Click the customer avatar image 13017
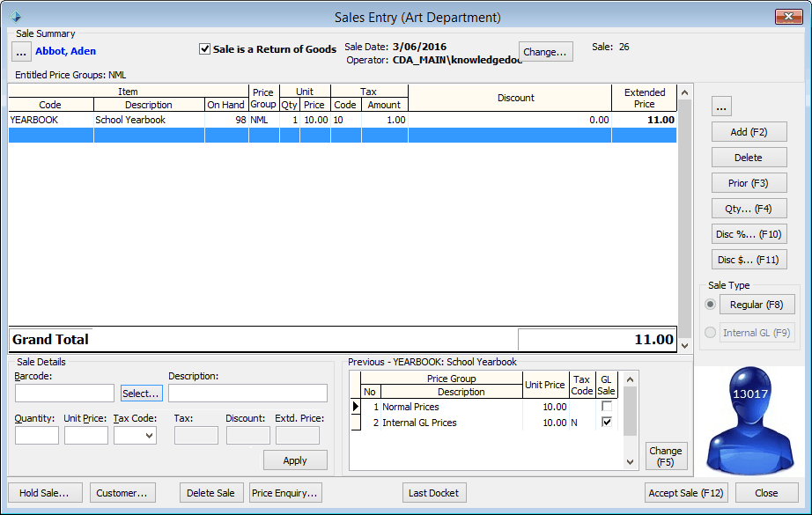The image size is (812, 515). point(749,420)
